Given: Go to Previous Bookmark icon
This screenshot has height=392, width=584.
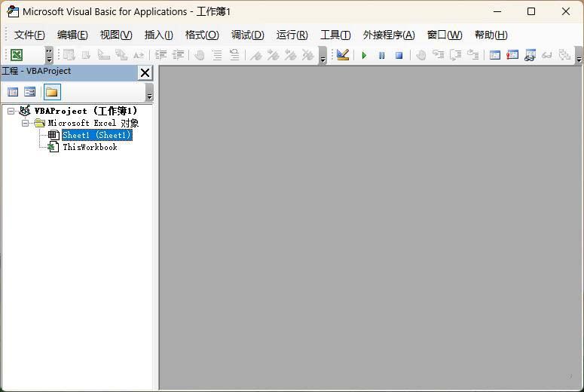Looking at the screenshot, I should point(291,55).
